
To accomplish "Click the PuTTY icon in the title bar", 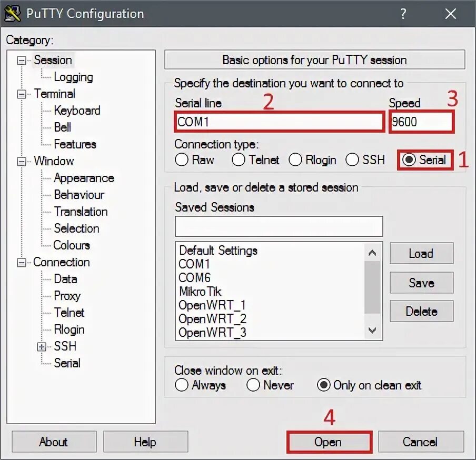I will coord(13,14).
